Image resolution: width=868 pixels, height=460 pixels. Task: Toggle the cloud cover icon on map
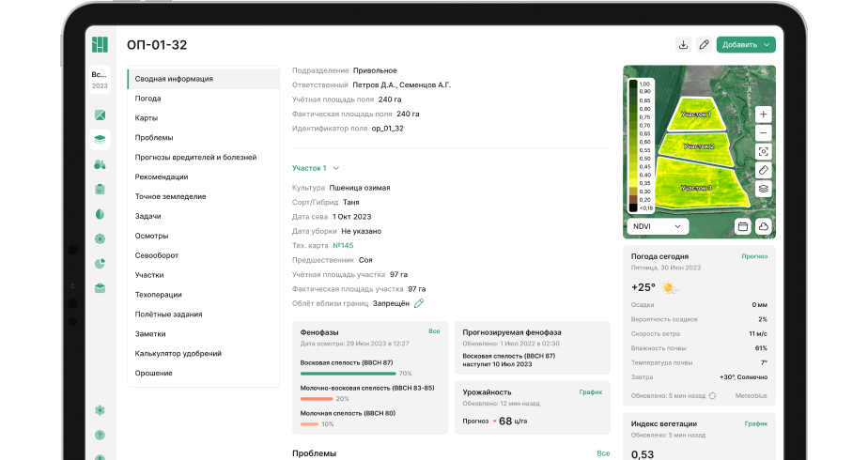point(763,226)
